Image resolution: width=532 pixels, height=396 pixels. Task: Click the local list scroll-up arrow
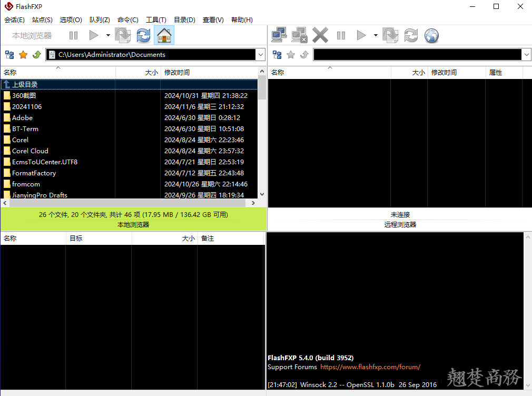[262, 71]
